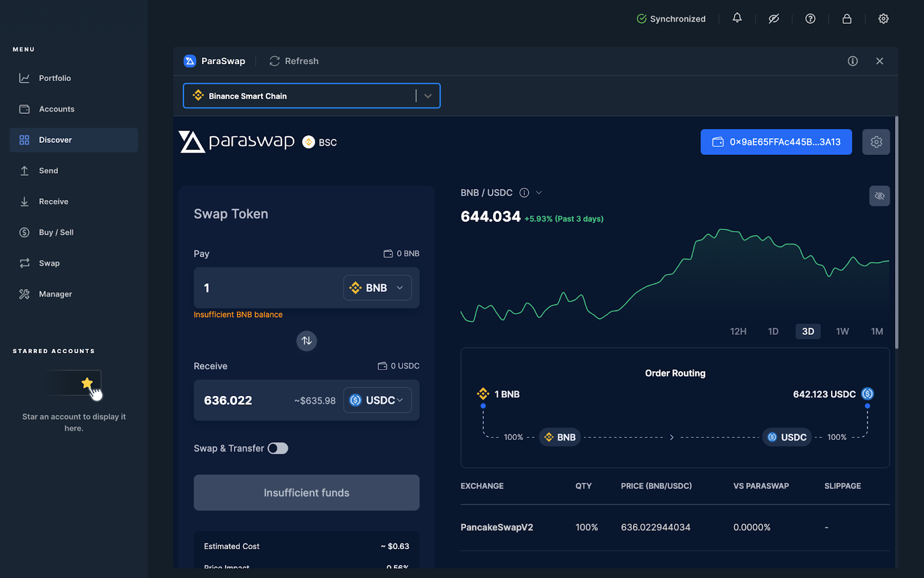This screenshot has width=924, height=578.
Task: Click the Insufficient funds button
Action: [x=307, y=492]
